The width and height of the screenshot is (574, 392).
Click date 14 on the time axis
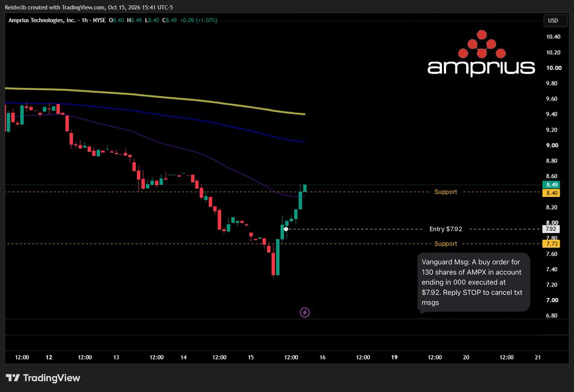pyautogui.click(x=184, y=357)
